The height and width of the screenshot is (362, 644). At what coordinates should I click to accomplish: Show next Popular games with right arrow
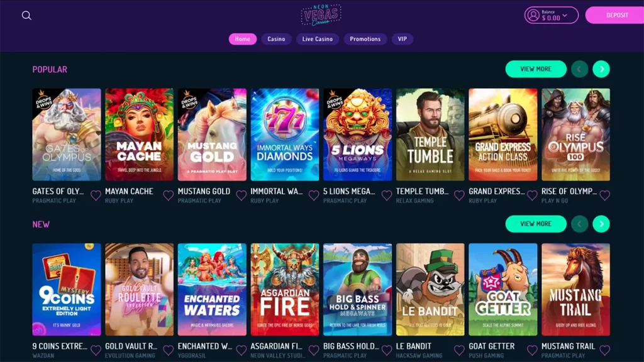[601, 69]
